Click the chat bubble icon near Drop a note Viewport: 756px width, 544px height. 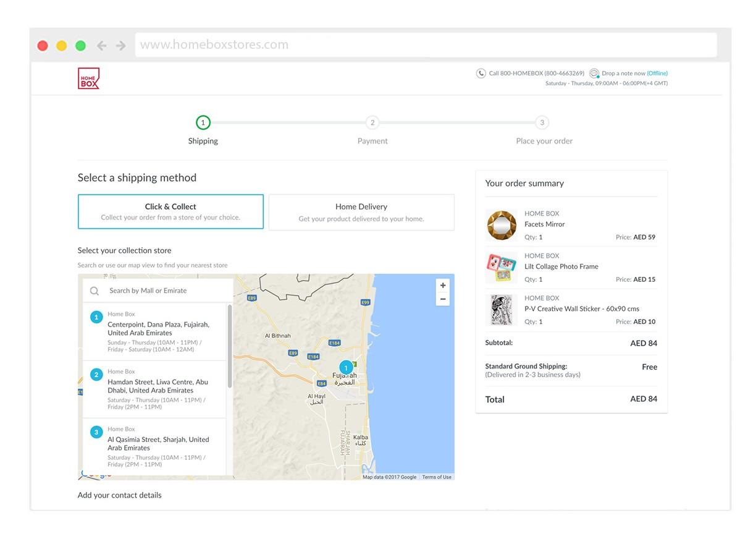(x=594, y=73)
